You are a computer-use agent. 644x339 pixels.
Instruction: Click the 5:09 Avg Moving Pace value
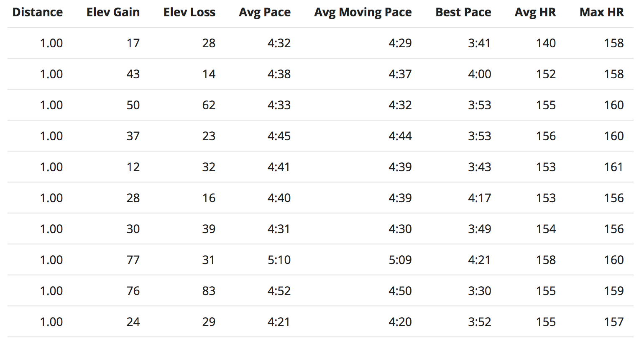(400, 260)
